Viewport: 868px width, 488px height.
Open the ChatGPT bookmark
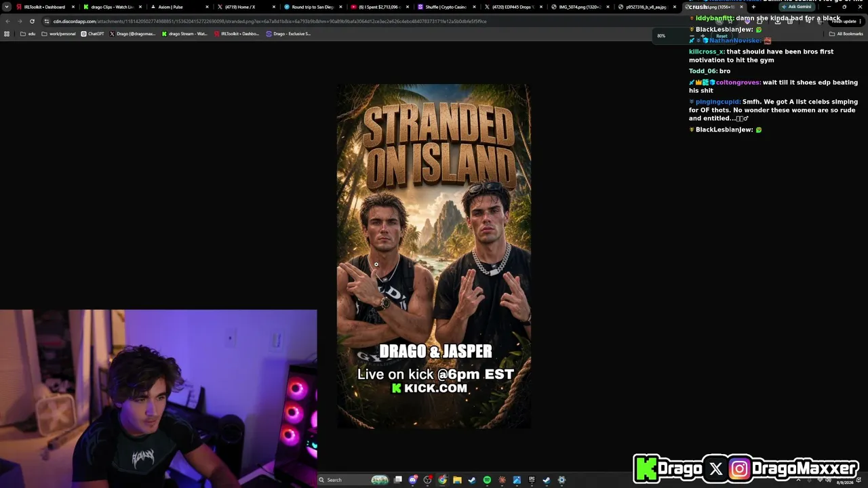[93, 34]
